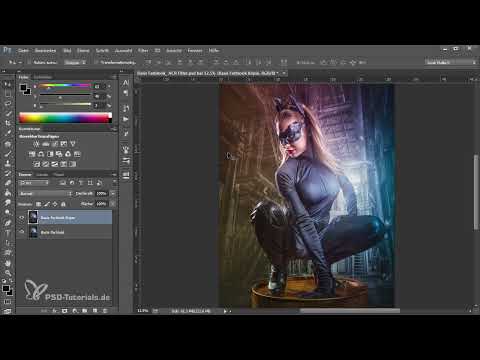480x360 pixels.
Task: Enable the Autom. ausw. checkbox
Action: point(29,62)
